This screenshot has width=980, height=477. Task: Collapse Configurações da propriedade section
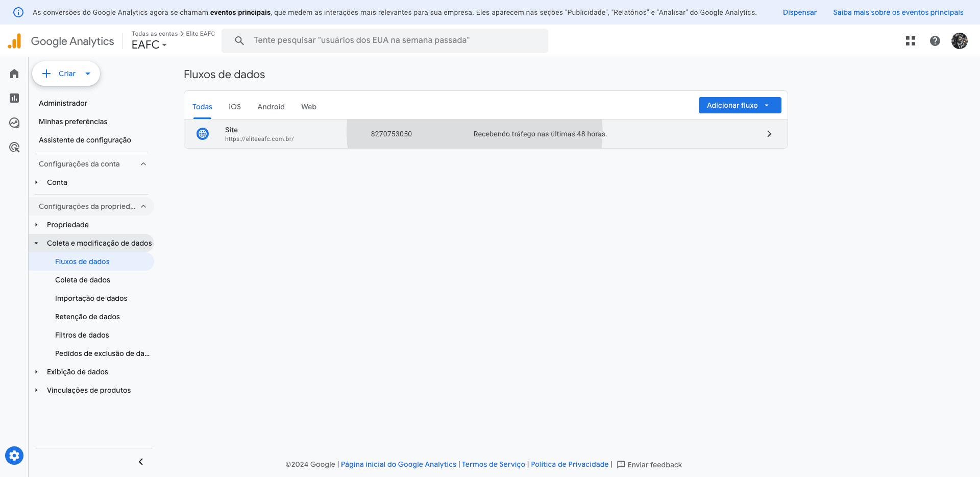pyautogui.click(x=143, y=206)
